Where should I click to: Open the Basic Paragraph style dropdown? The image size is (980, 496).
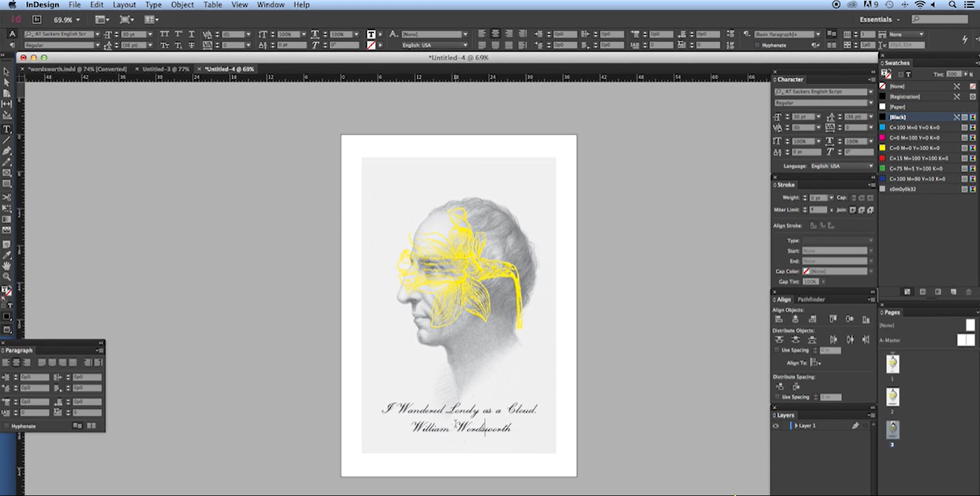pos(818,35)
